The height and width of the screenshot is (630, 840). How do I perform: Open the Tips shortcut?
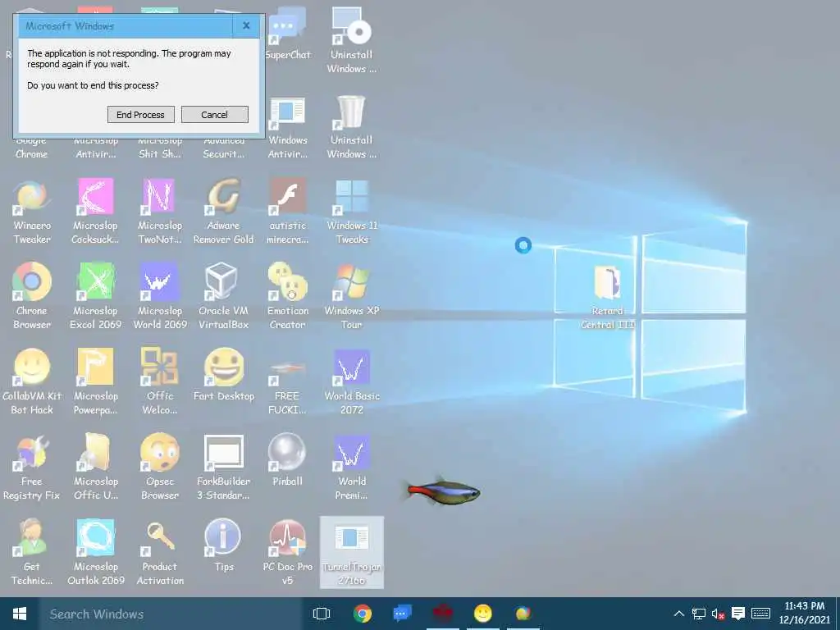(x=223, y=546)
